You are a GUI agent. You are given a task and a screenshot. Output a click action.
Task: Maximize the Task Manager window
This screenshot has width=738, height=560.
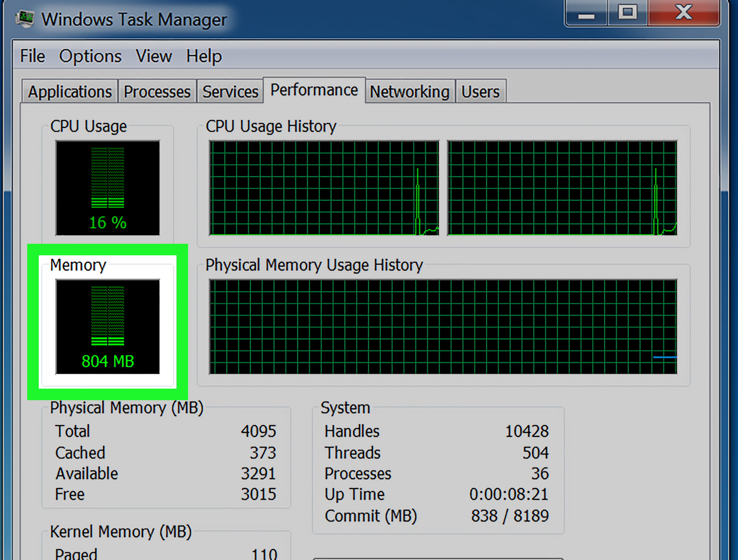tap(628, 13)
